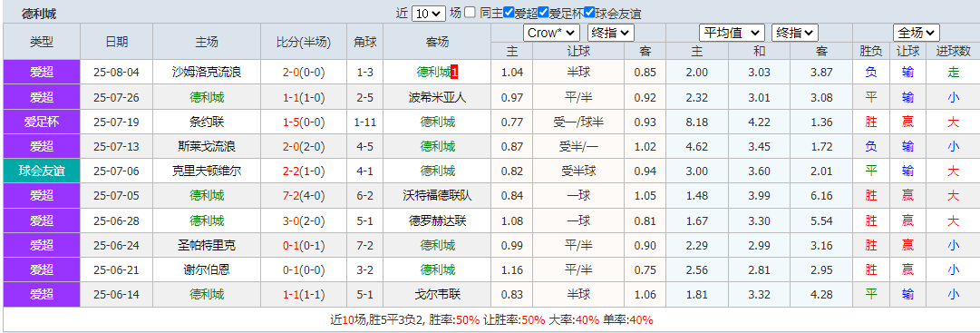Open the 全场 dropdown
980x333 pixels.
[x=917, y=34]
